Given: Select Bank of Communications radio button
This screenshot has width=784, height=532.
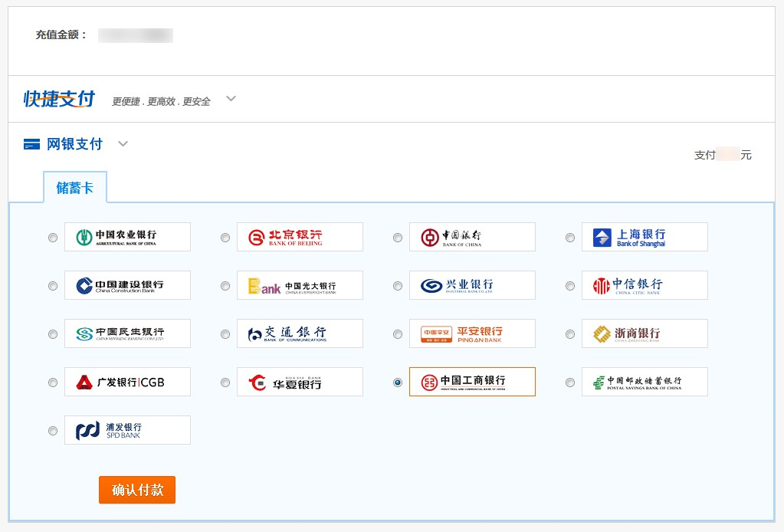Looking at the screenshot, I should click(x=225, y=334).
